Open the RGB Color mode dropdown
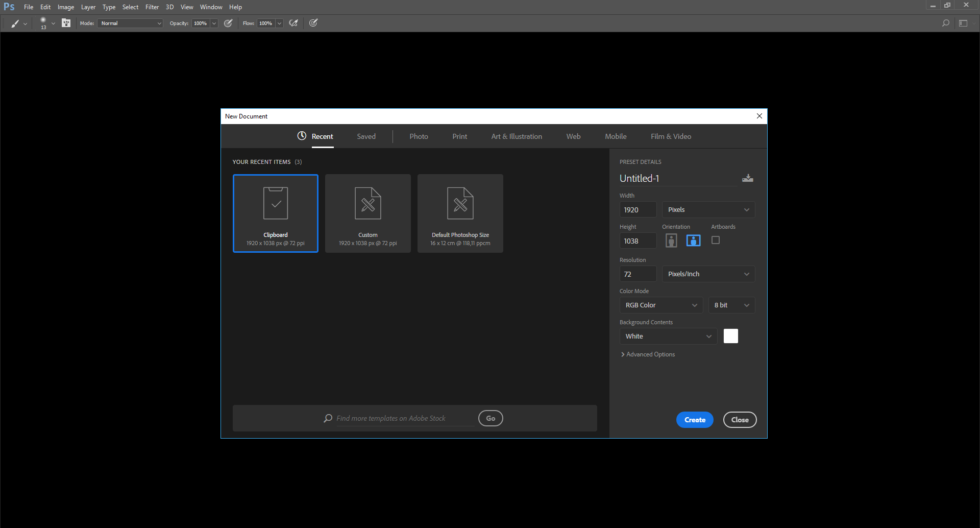The image size is (980, 528). click(661, 305)
